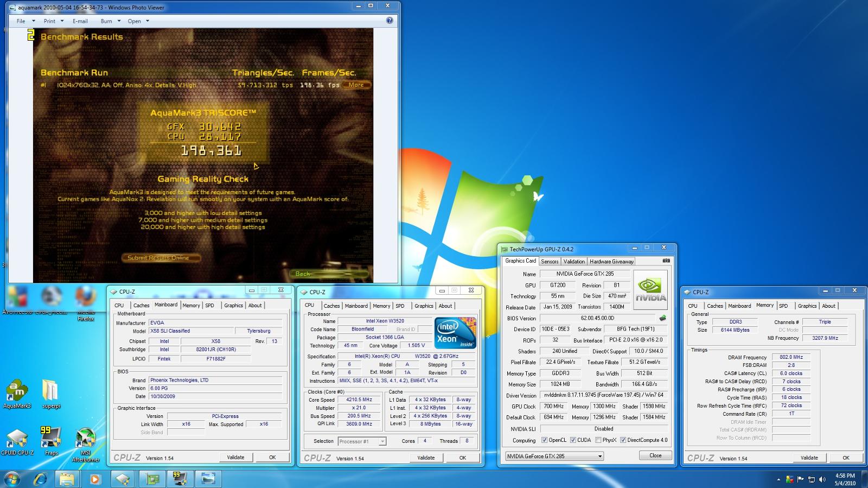Select the X58 SLI Classified model field
The height and width of the screenshot is (488, 868).
[x=190, y=331]
